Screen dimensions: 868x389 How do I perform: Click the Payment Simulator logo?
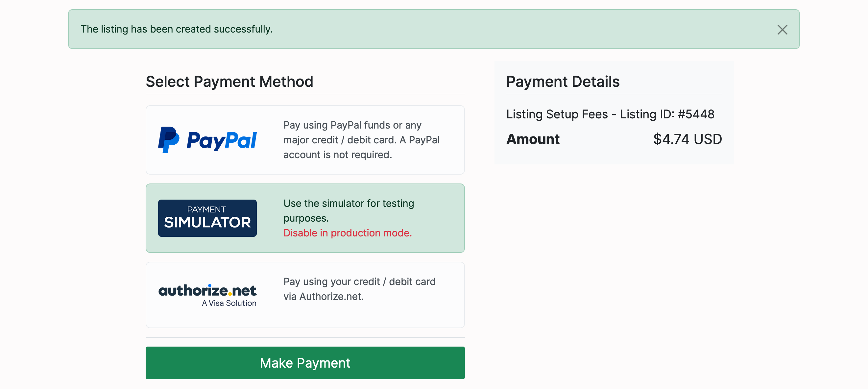pos(207,218)
